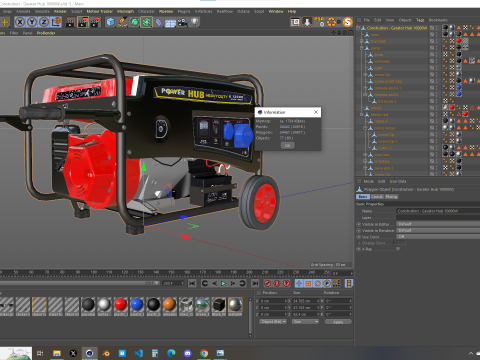The width and height of the screenshot is (480, 360).
Task: Select the light object row
Action: [x=378, y=68]
